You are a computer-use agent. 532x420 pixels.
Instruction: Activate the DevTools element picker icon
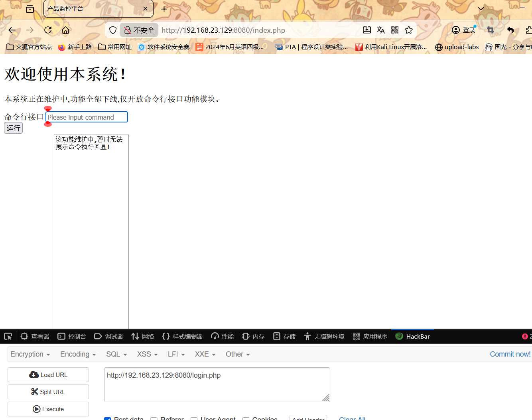click(8, 336)
